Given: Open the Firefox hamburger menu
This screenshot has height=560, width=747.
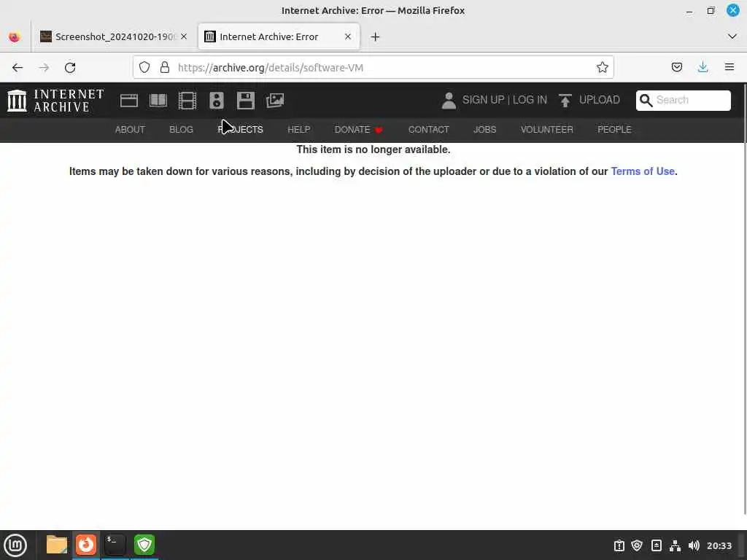Looking at the screenshot, I should pyautogui.click(x=729, y=67).
